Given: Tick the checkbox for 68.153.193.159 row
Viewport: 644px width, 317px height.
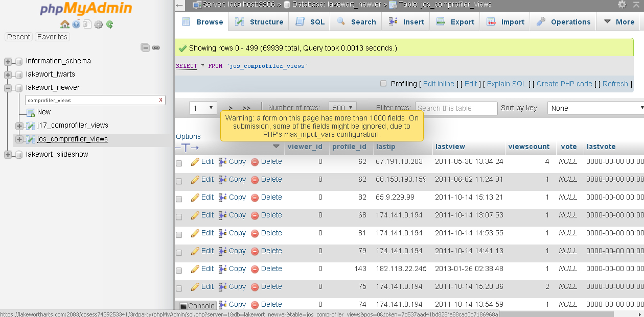Looking at the screenshot, I should pyautogui.click(x=179, y=181).
